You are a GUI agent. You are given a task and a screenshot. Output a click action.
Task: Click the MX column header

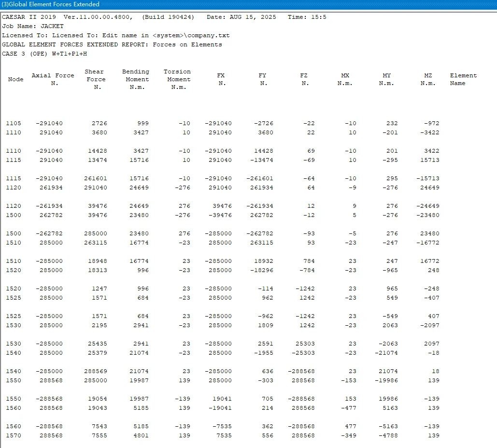click(x=345, y=79)
